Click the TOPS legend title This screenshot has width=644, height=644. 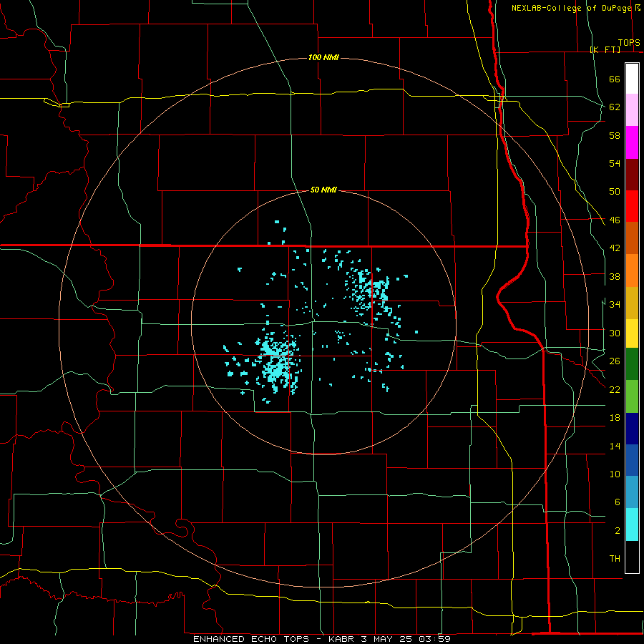629,43
